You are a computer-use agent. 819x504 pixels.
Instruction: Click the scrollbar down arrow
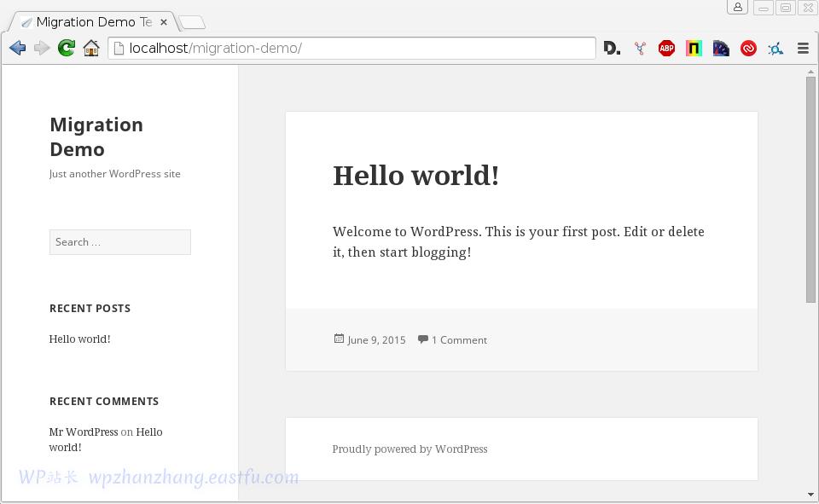coord(810,494)
